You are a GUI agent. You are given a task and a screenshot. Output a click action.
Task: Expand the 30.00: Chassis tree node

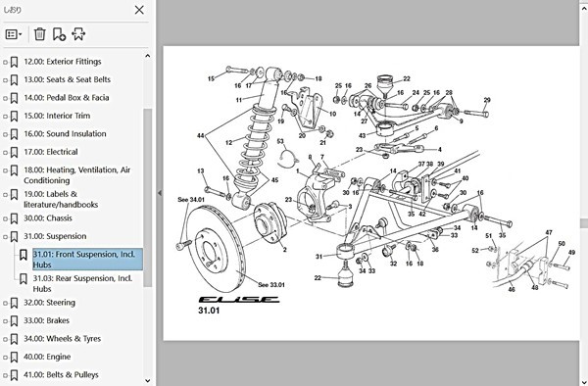(5, 218)
